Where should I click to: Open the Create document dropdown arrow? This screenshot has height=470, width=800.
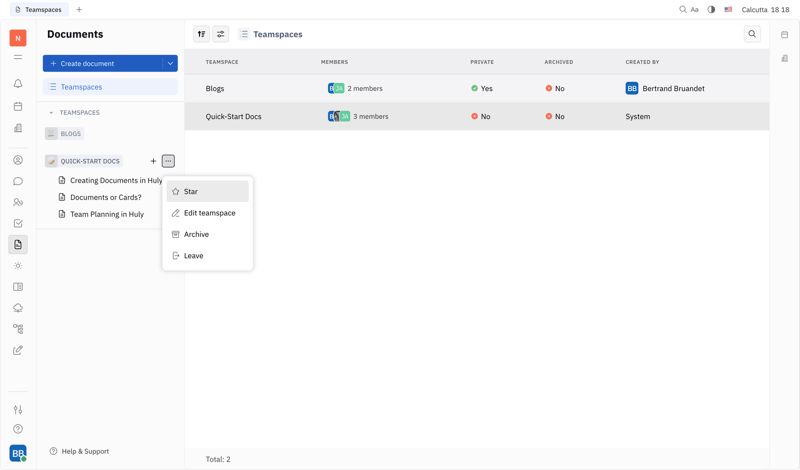(x=170, y=63)
